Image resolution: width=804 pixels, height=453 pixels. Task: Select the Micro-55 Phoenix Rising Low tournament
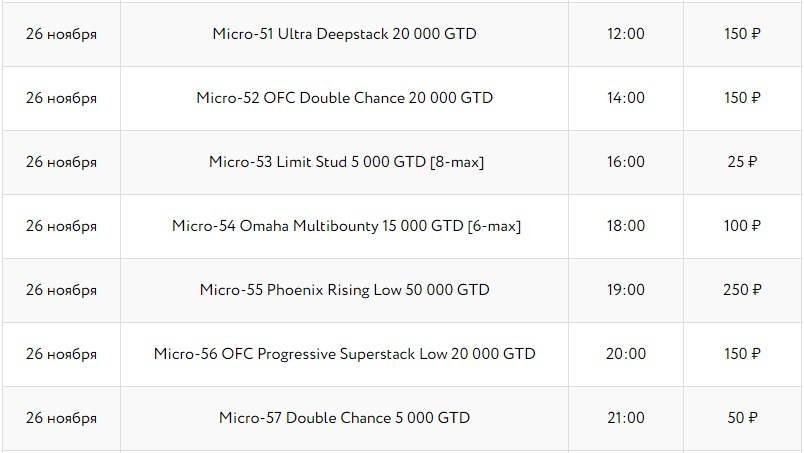[x=344, y=290]
